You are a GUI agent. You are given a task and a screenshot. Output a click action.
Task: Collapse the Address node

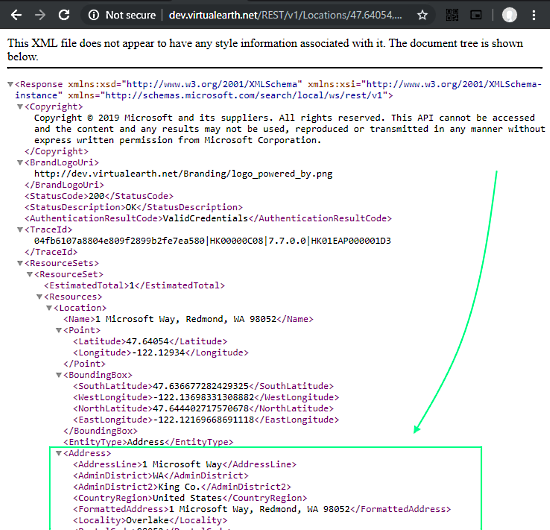tap(59, 453)
